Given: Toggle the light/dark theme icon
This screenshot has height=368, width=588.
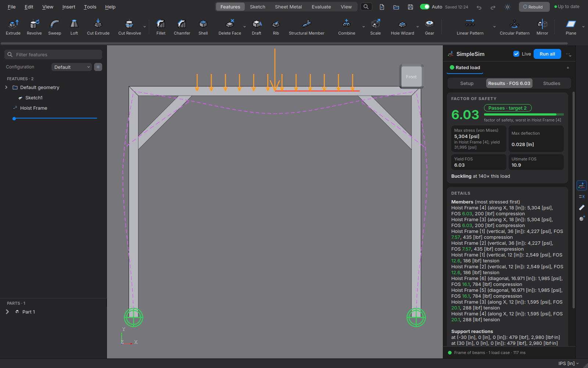Looking at the screenshot, I should point(508,7).
